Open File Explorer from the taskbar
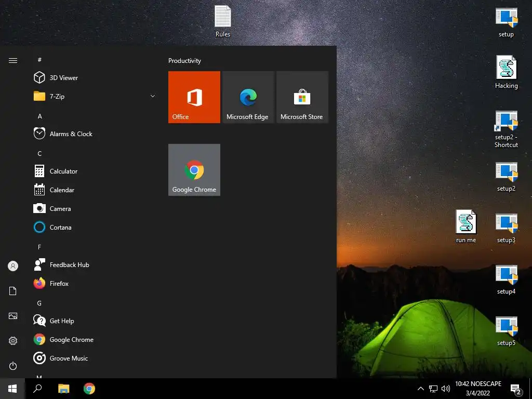This screenshot has width=532, height=399. (64, 389)
